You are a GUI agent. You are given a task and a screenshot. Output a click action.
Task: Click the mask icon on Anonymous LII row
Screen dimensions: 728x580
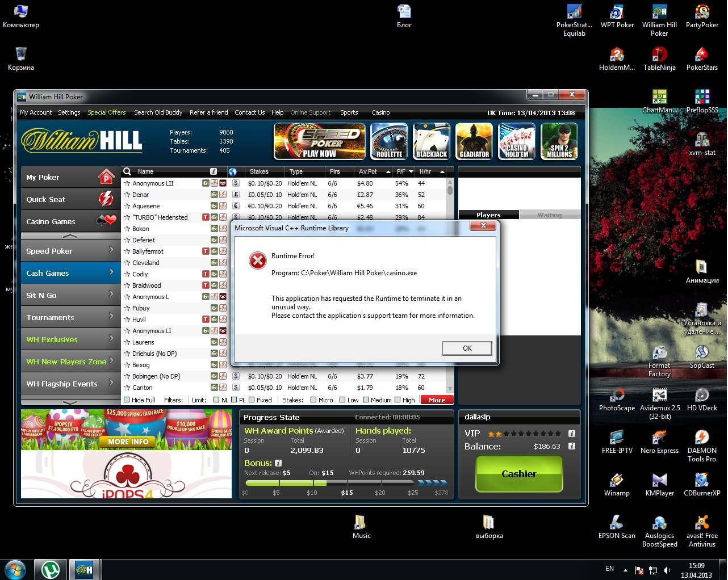tap(223, 183)
